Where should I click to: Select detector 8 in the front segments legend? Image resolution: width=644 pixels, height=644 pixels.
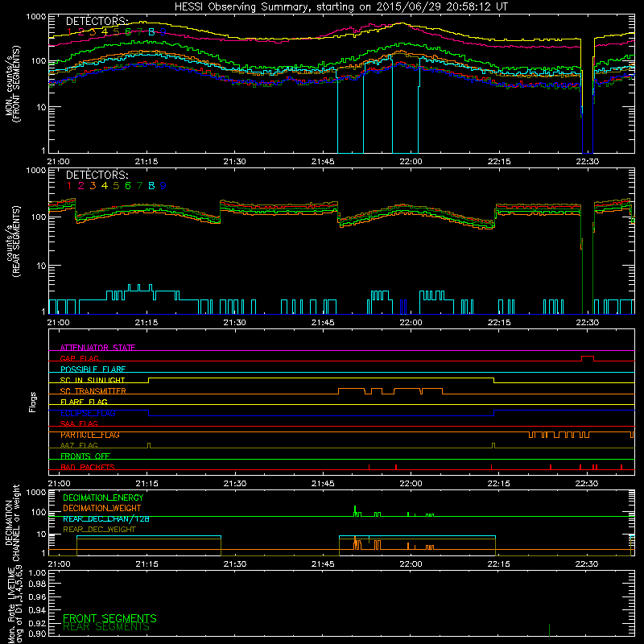tap(151, 31)
